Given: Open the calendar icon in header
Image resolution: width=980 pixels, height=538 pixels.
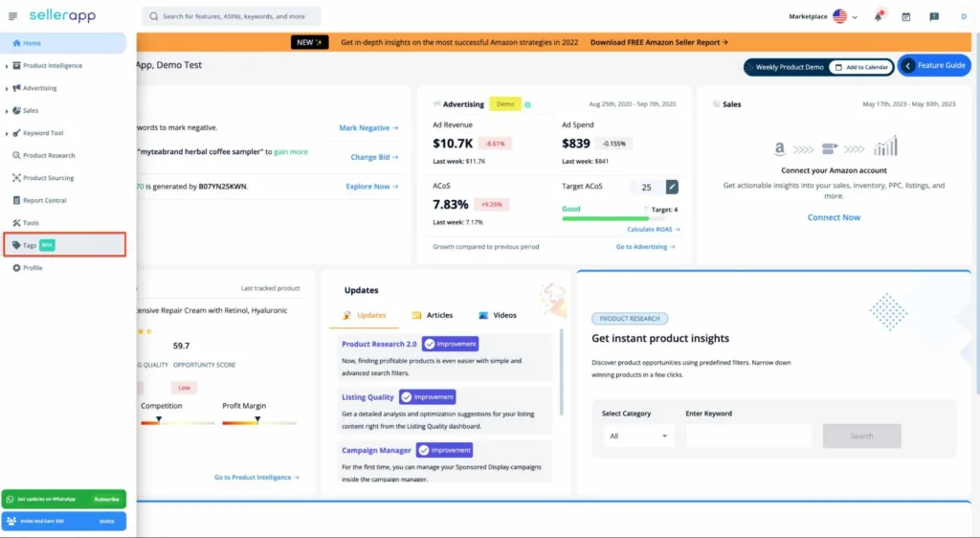Looking at the screenshot, I should 905,17.
